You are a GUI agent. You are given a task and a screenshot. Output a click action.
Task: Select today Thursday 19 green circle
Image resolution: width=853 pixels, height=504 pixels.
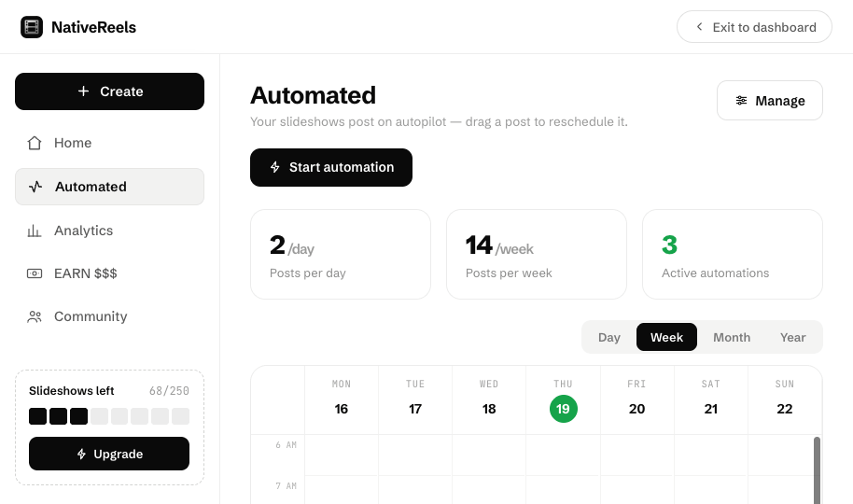tap(563, 409)
